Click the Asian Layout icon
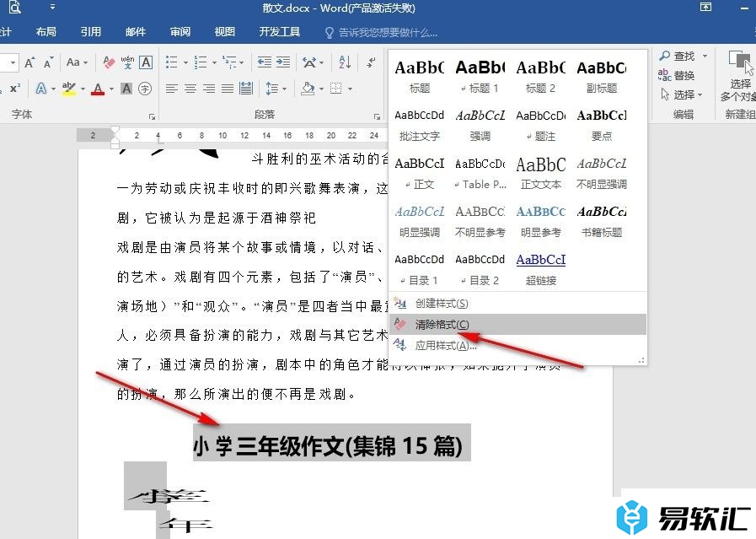756x539 pixels. pyautogui.click(x=308, y=62)
